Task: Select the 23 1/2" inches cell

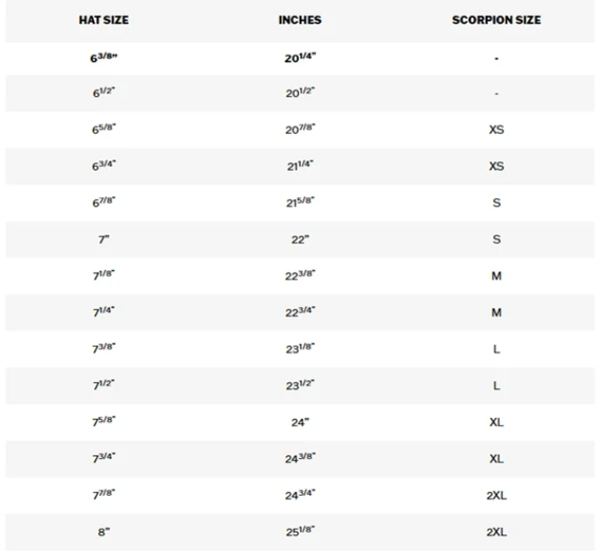Action: [300, 385]
